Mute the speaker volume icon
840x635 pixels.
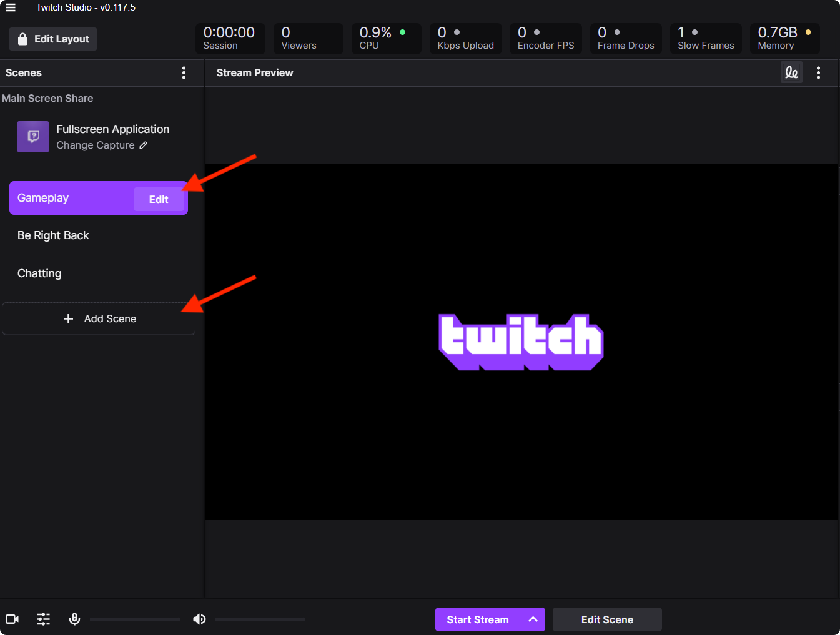pos(199,619)
